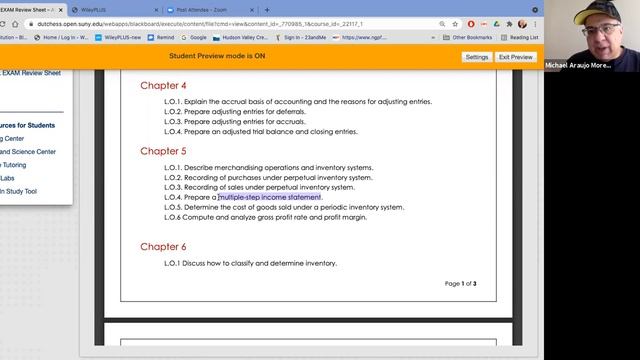The width and height of the screenshot is (640, 360).
Task: Open the Chrome profile avatar
Action: 522,24
